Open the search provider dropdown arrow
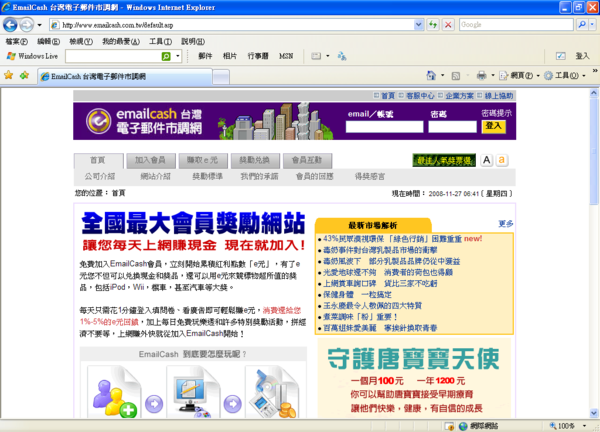 click(592, 24)
